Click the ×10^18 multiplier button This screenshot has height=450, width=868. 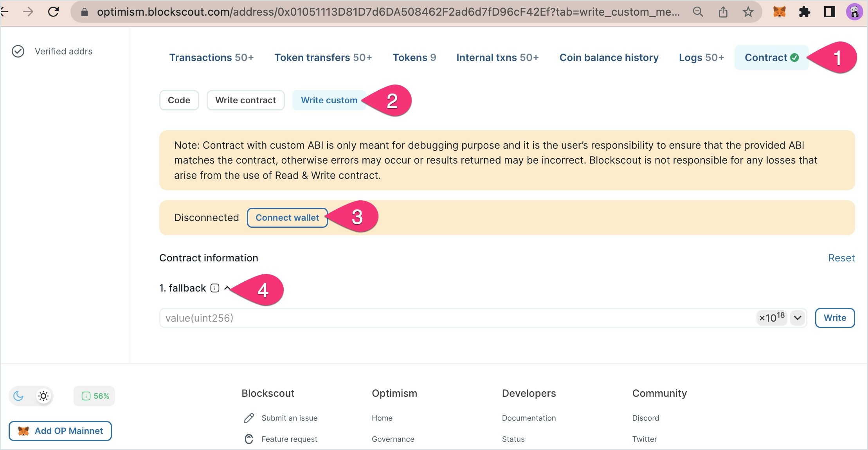[x=772, y=318]
